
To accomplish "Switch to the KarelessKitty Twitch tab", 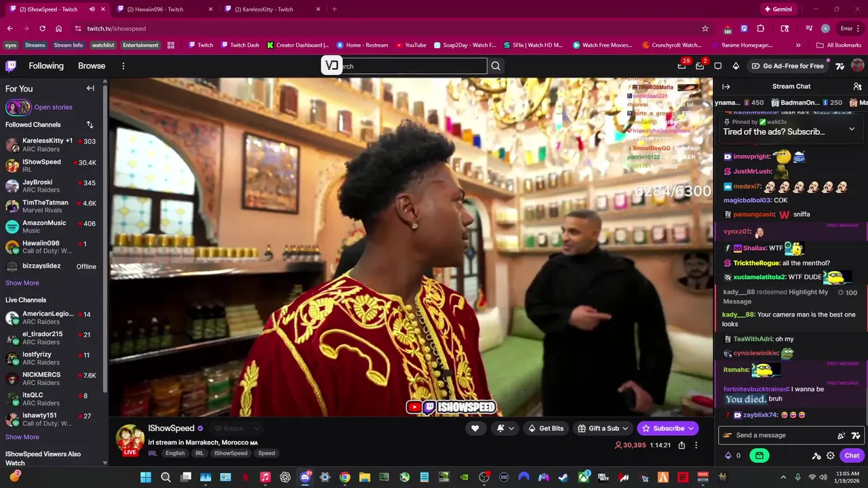I will pyautogui.click(x=271, y=9).
